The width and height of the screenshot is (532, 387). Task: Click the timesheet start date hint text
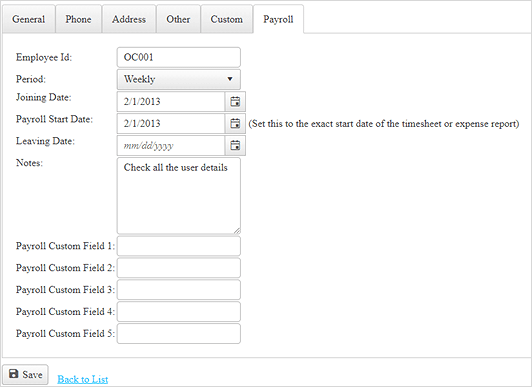pos(384,124)
